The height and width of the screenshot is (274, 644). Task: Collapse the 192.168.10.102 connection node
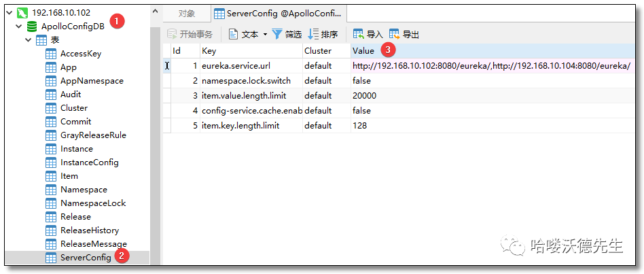(x=9, y=13)
